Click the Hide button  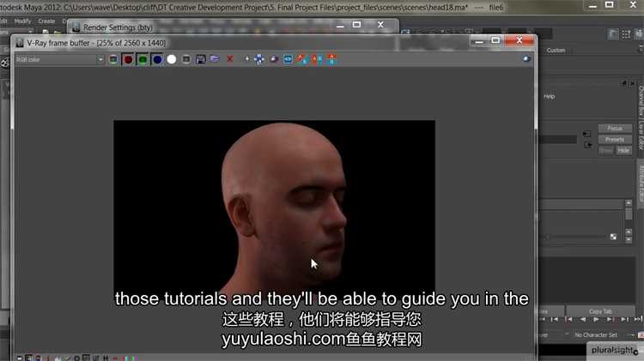coord(623,151)
